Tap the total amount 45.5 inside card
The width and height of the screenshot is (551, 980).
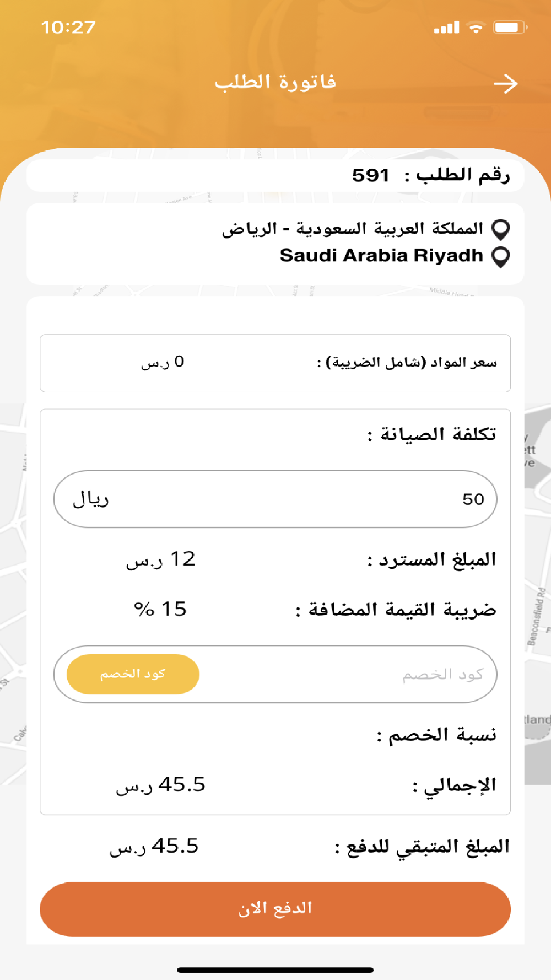point(160,785)
